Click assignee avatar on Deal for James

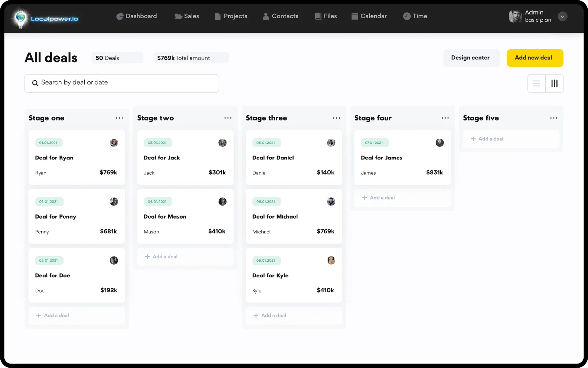pyautogui.click(x=440, y=143)
